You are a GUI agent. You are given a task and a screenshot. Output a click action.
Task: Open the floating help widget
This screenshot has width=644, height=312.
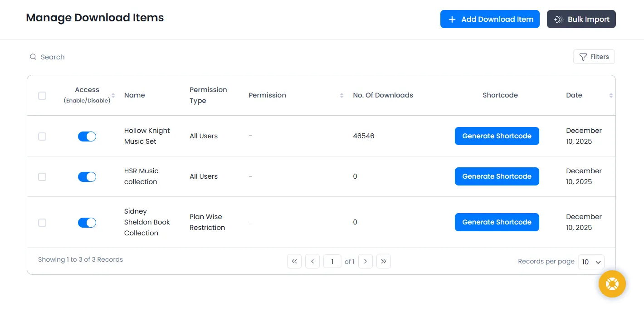coord(612,284)
